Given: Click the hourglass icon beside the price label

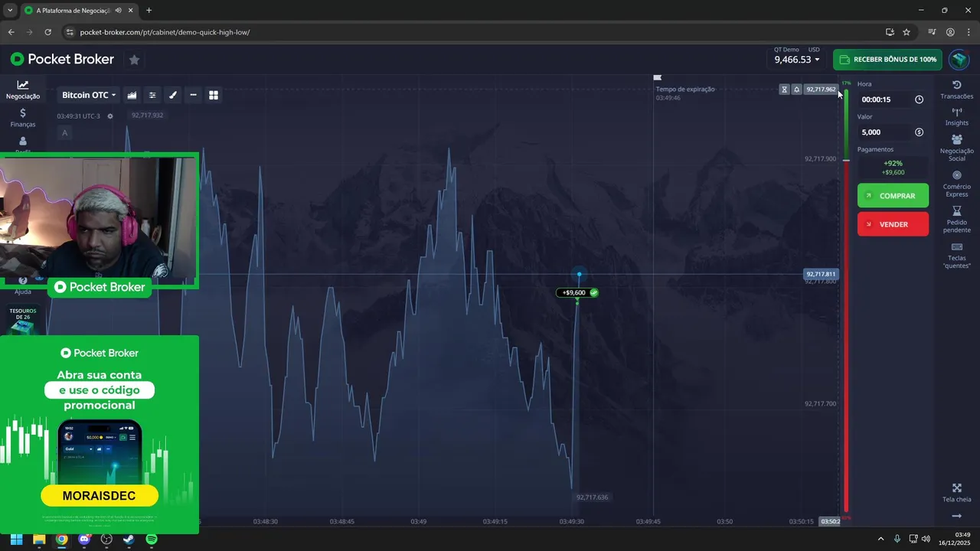Looking at the screenshot, I should click(784, 90).
